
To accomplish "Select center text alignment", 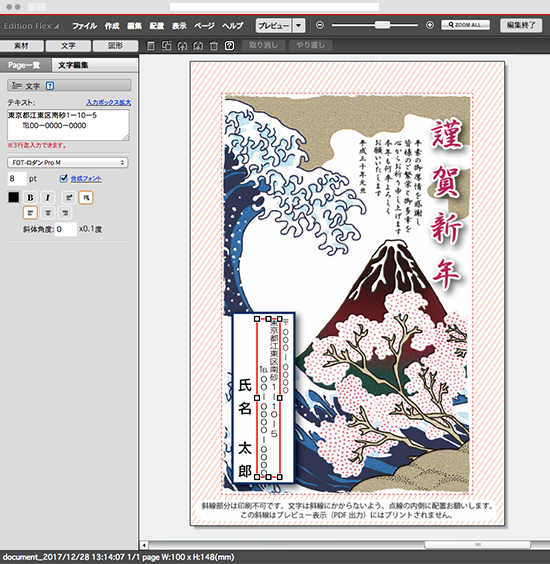I will point(47,213).
